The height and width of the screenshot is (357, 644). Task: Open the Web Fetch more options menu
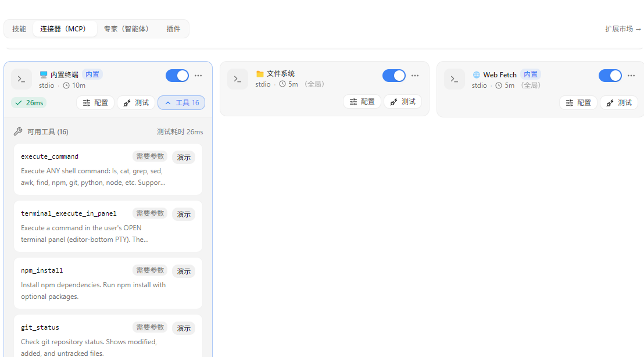point(631,76)
